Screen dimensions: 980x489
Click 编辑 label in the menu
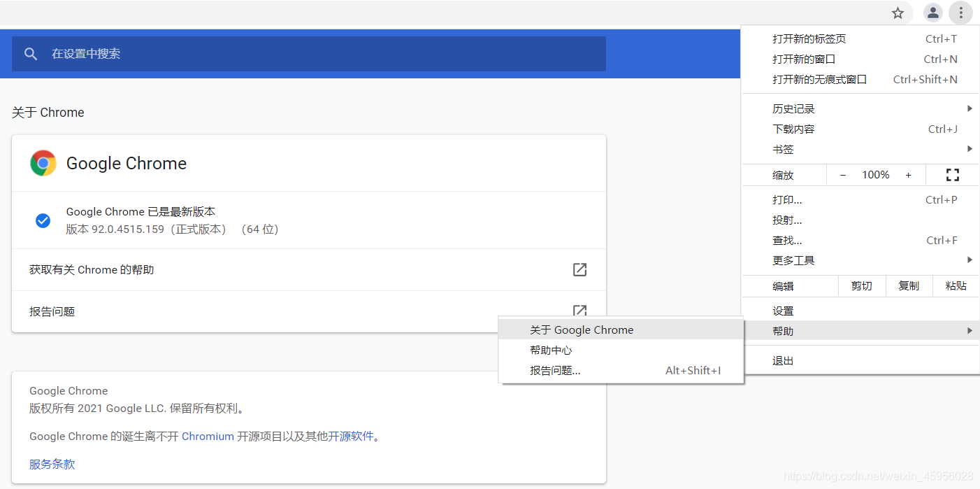[x=783, y=286]
